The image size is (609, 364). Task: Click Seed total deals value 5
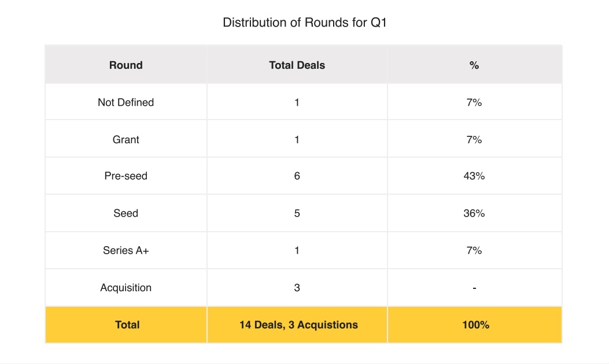[x=297, y=213]
